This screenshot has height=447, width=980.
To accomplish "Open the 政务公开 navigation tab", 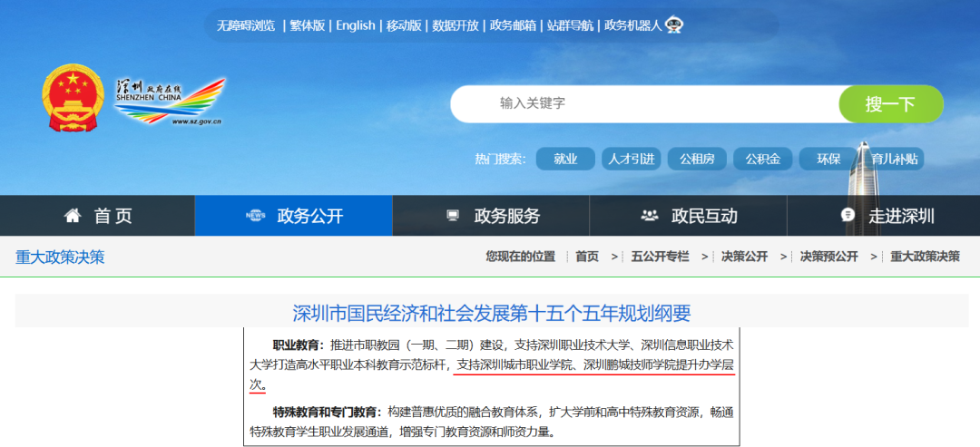I will (x=294, y=216).
